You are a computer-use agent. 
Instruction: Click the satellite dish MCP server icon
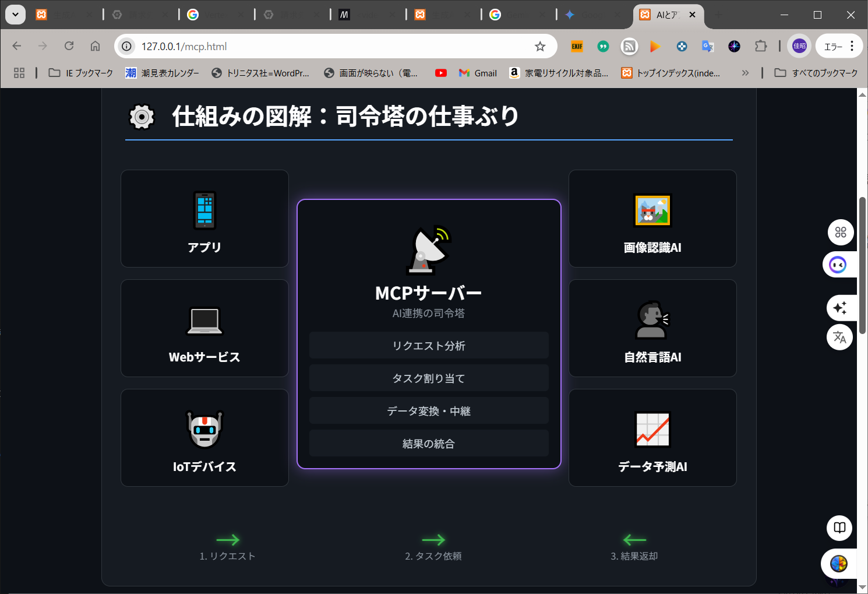click(x=429, y=250)
